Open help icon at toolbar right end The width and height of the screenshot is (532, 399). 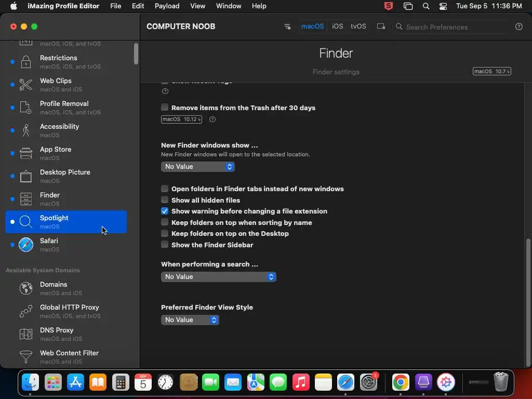tap(519, 27)
